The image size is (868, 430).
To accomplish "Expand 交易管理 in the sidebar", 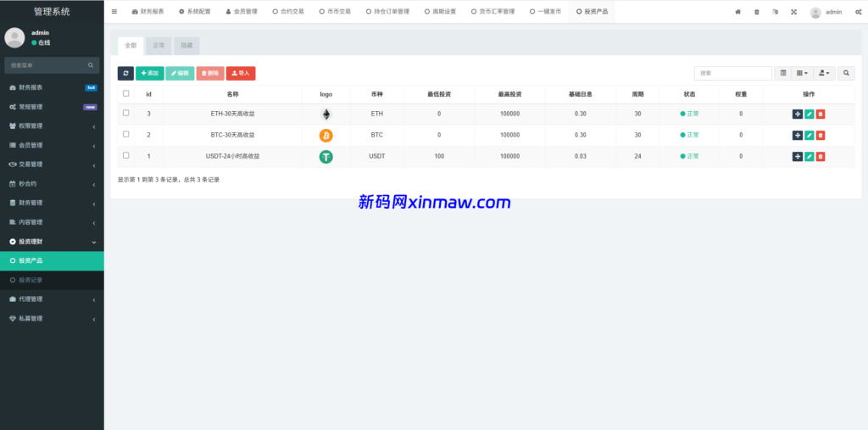I will pyautogui.click(x=52, y=165).
